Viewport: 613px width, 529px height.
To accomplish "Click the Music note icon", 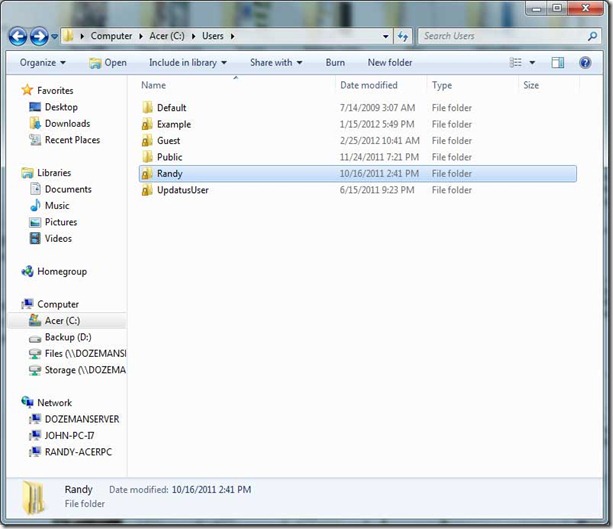I will [35, 205].
